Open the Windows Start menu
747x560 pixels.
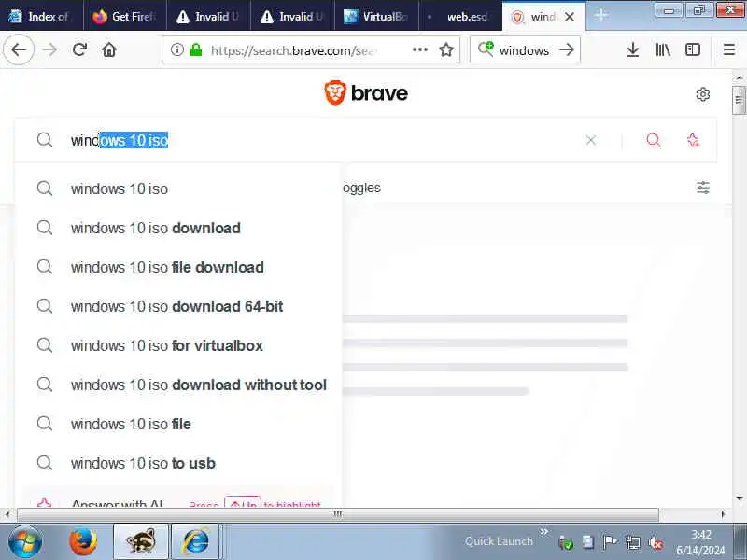click(x=25, y=542)
